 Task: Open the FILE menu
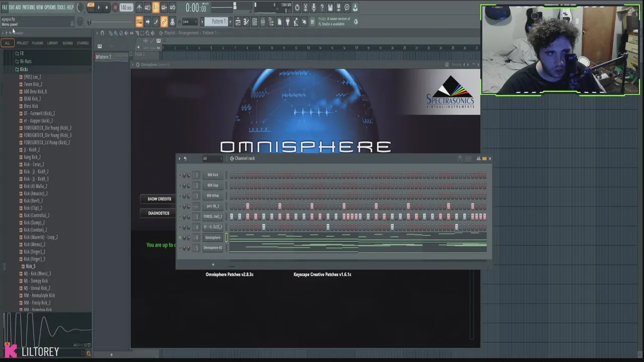click(5, 8)
